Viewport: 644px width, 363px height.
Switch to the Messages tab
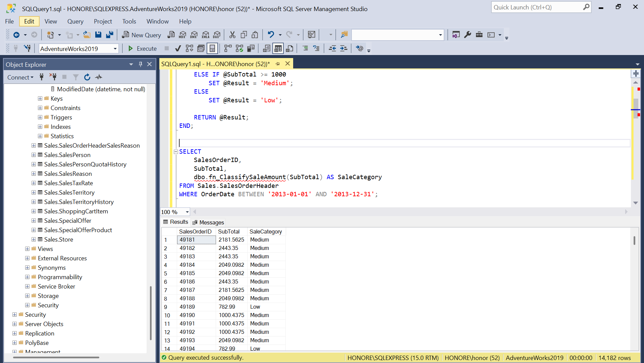pyautogui.click(x=208, y=222)
